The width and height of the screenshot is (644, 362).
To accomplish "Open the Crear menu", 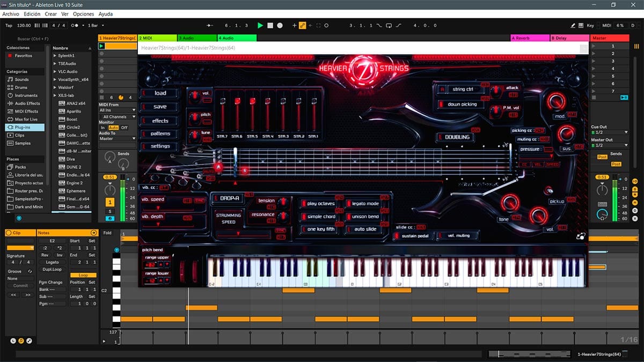I will point(51,14).
